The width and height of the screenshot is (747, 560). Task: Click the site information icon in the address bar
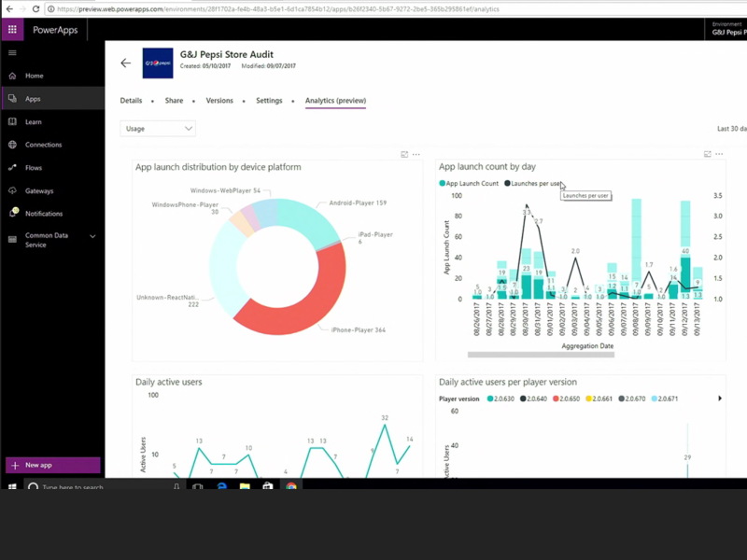click(51, 9)
